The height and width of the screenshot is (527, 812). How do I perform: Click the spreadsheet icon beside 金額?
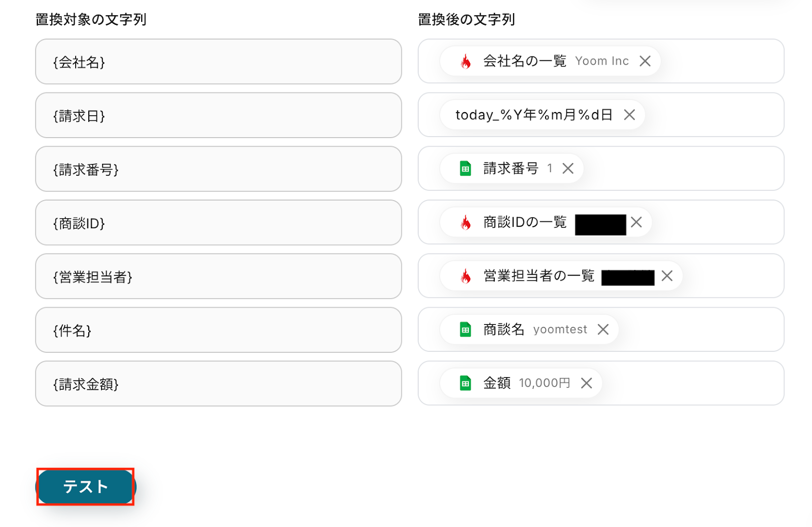pyautogui.click(x=465, y=383)
